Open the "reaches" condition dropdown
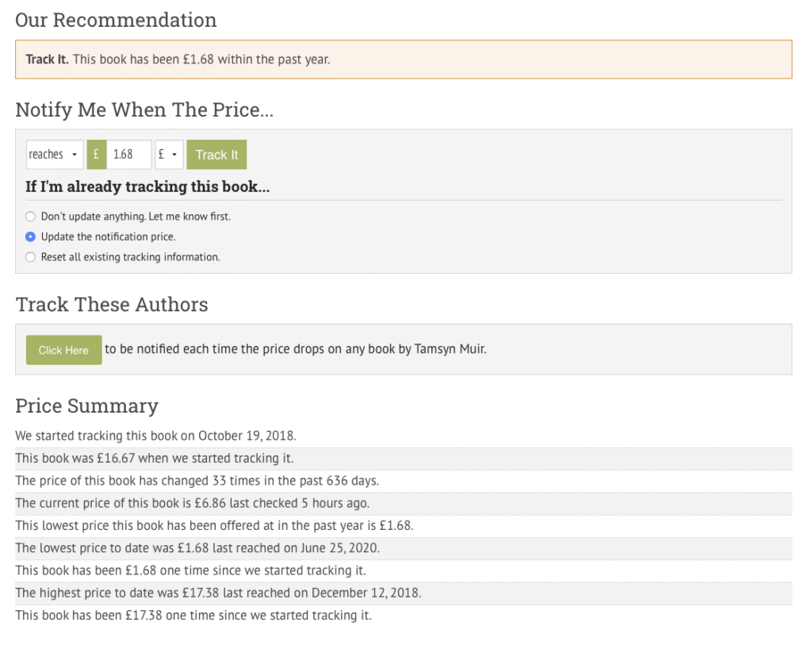The image size is (812, 645). click(54, 155)
